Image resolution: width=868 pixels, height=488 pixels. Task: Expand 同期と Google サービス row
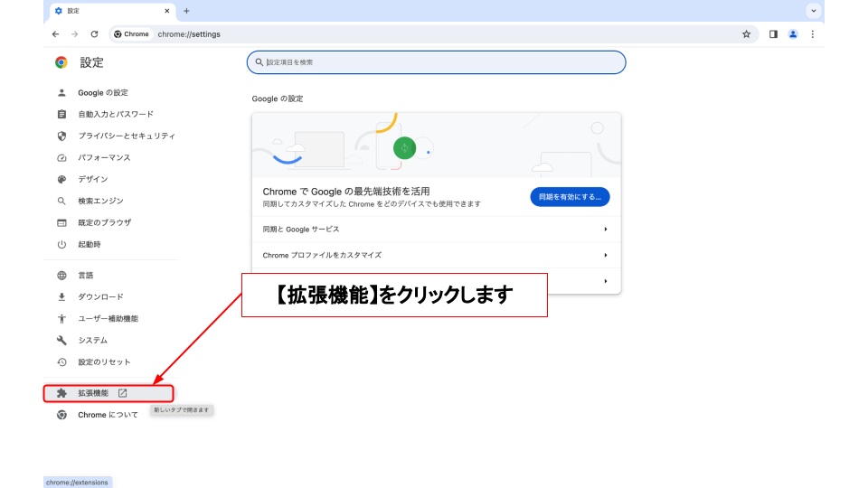tap(436, 230)
